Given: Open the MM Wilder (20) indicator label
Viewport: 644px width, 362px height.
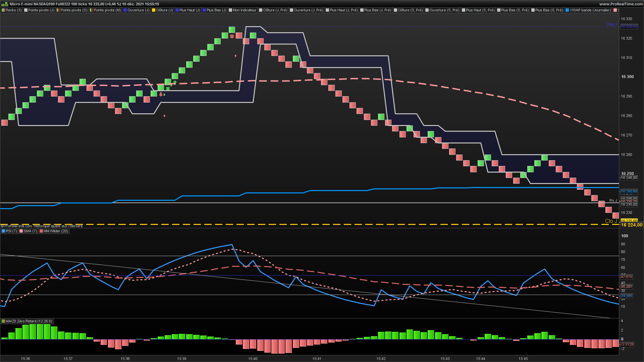Looking at the screenshot, I should tap(56, 231).
